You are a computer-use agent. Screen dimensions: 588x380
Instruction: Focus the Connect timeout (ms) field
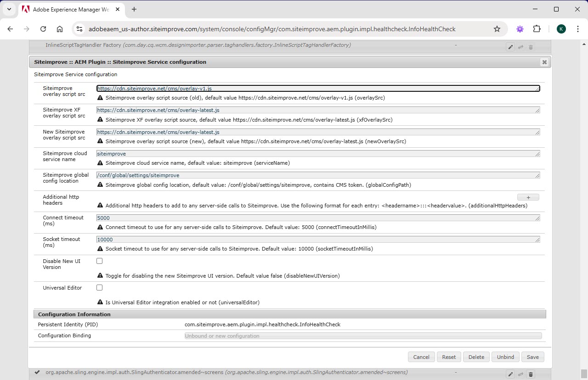click(318, 218)
